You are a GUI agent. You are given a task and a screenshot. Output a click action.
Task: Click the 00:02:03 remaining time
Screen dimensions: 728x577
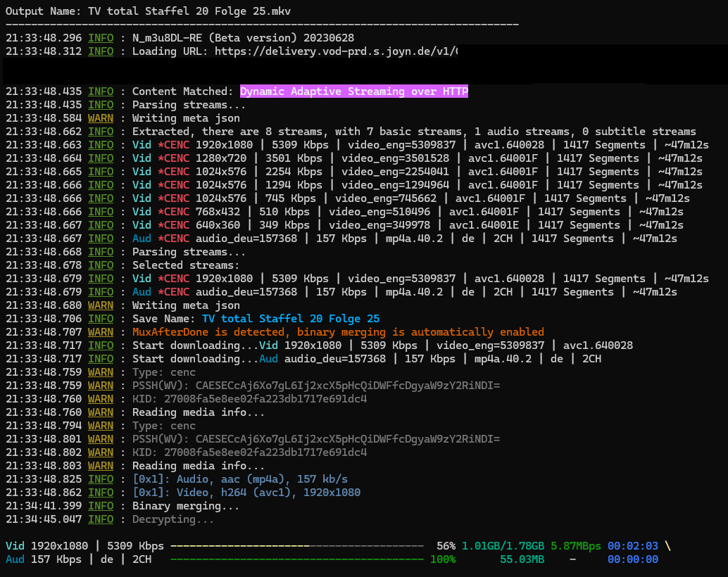tap(632, 546)
